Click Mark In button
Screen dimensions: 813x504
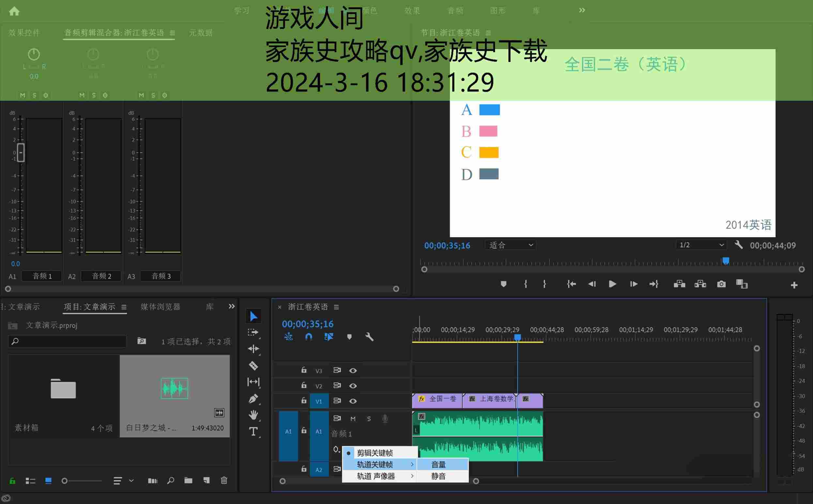click(525, 284)
